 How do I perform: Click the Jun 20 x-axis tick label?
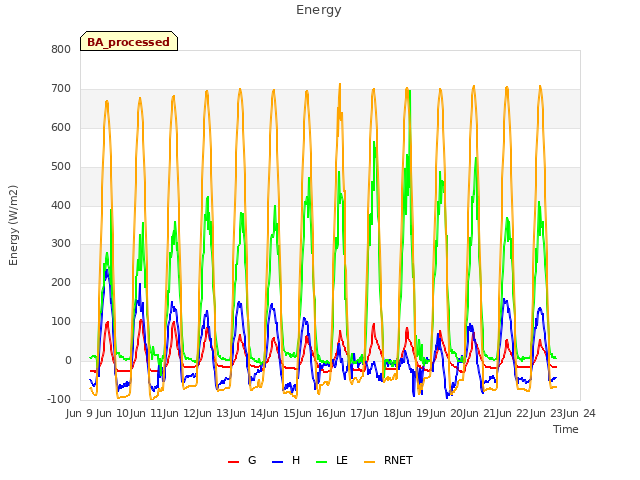[447, 413]
